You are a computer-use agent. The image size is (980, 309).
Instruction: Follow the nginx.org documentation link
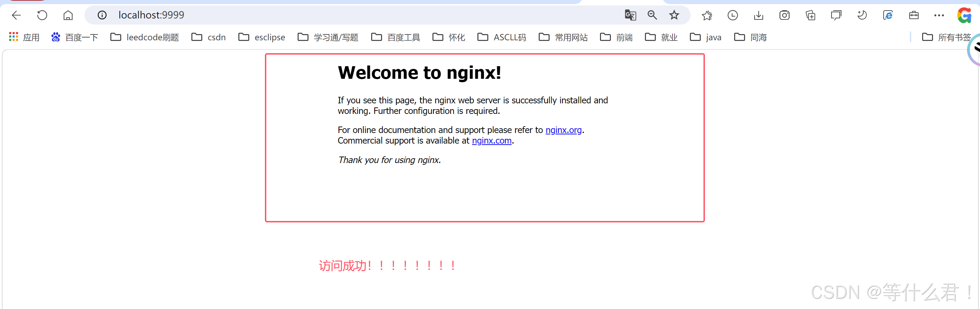coord(564,130)
